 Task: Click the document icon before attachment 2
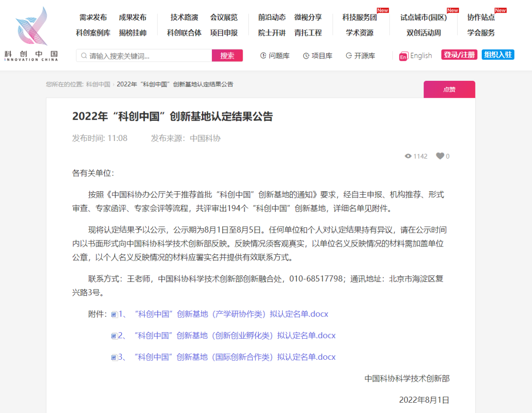114,335
